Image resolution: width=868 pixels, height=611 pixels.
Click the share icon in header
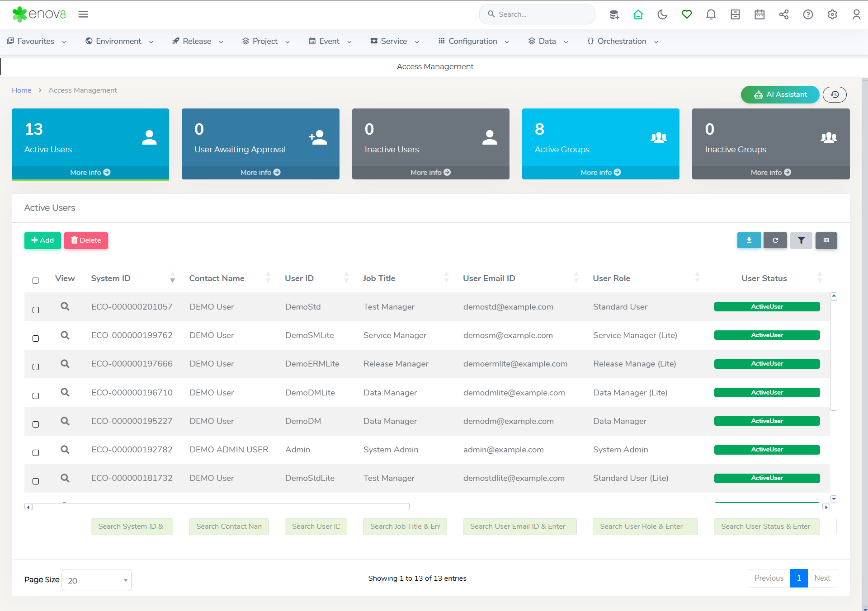(x=784, y=14)
